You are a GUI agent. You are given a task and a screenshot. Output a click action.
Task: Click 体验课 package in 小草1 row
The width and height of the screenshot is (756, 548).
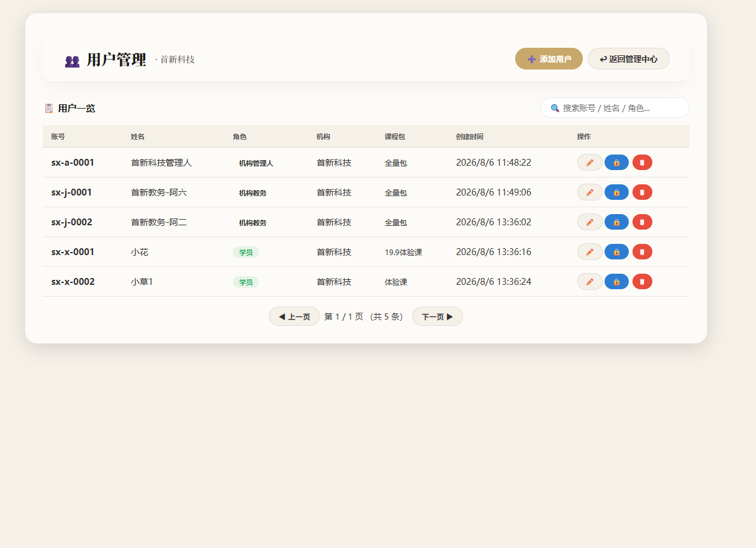pyautogui.click(x=396, y=282)
